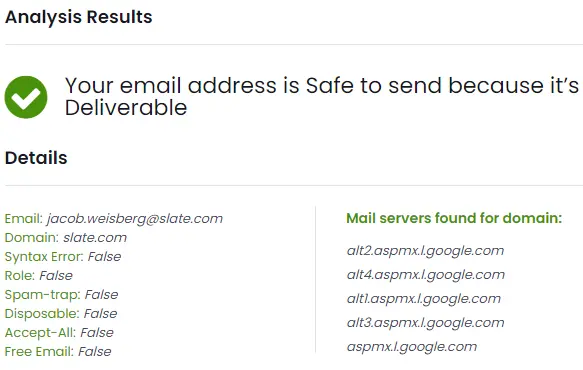Click the Disposable False entry

pos(61,313)
